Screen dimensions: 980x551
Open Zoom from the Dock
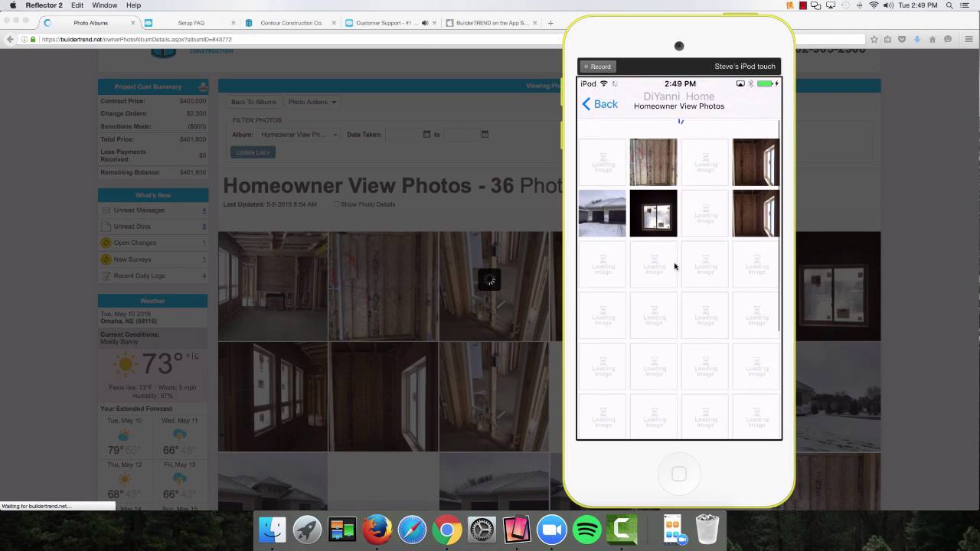coord(552,530)
